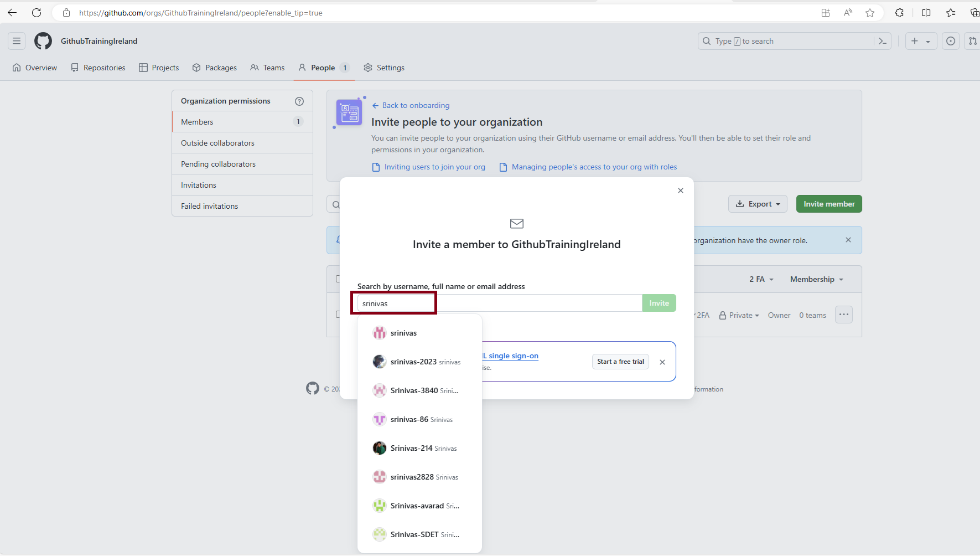Screen dimensions: 980x556
Task: Choose srinivas-2023 from the suggestions
Action: (x=419, y=362)
